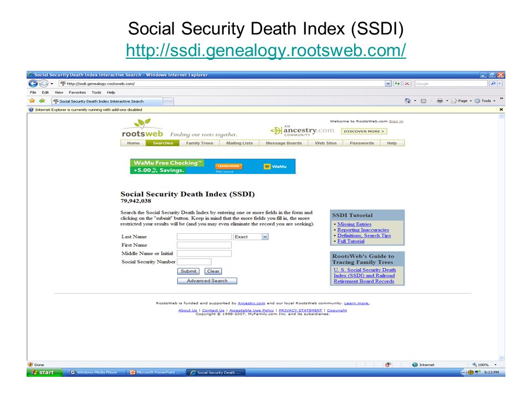Click the RootsWeb leaf logo

click(142, 128)
